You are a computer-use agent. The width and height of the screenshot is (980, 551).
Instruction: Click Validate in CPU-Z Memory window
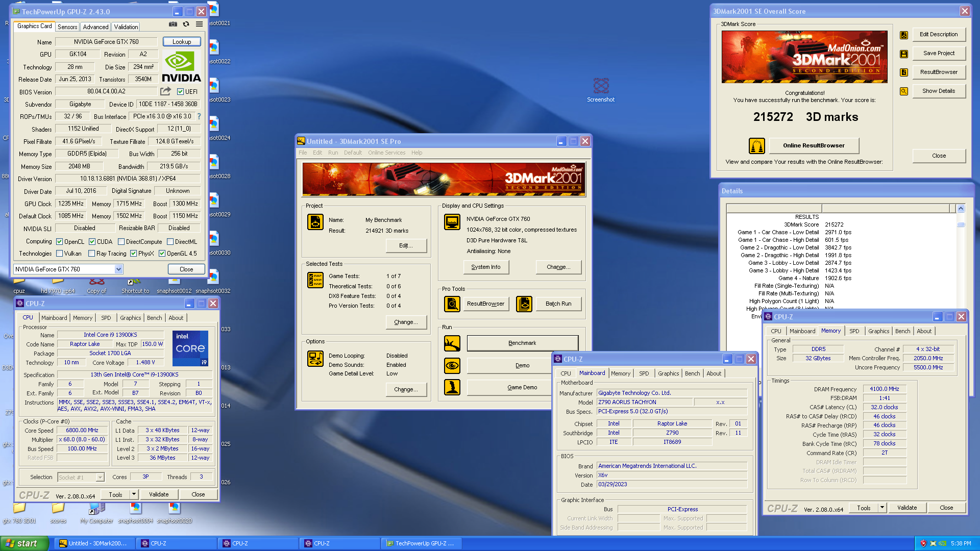pyautogui.click(x=907, y=508)
